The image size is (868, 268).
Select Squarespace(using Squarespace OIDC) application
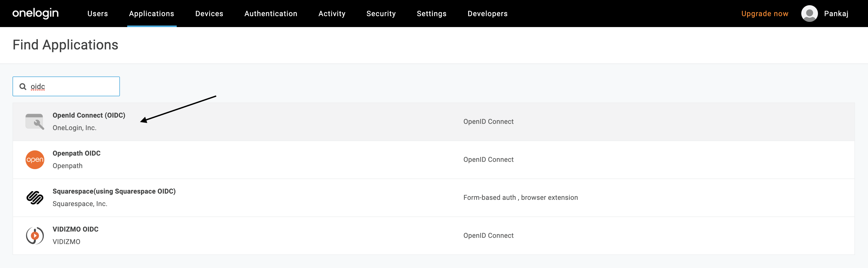434,198
